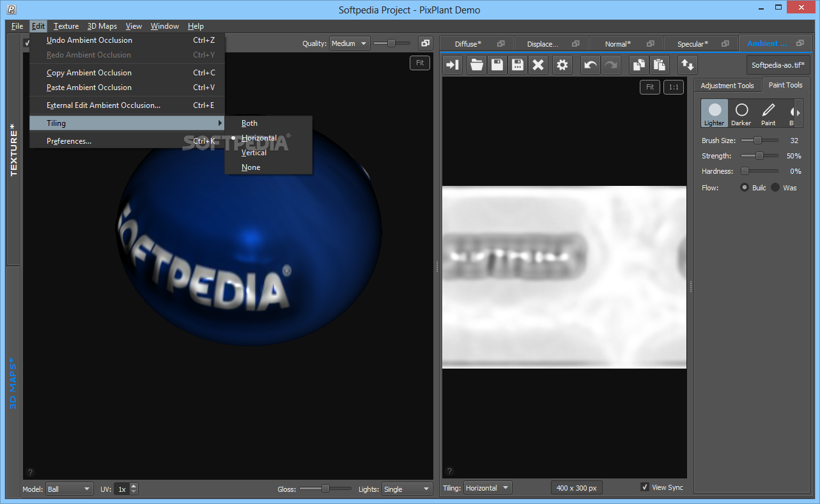Click the Softpedia-ao.tif file name button
Screen dimensions: 820x504
(x=778, y=65)
